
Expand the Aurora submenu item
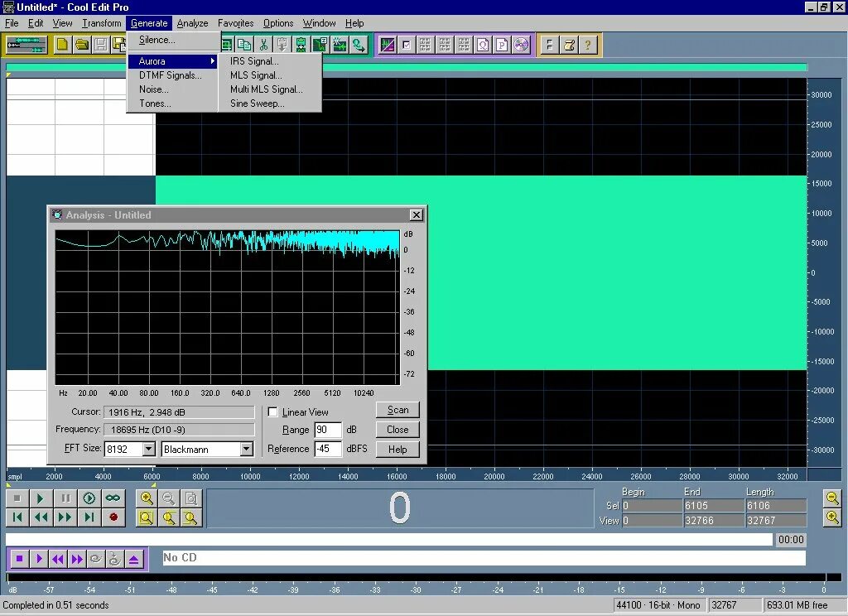172,61
